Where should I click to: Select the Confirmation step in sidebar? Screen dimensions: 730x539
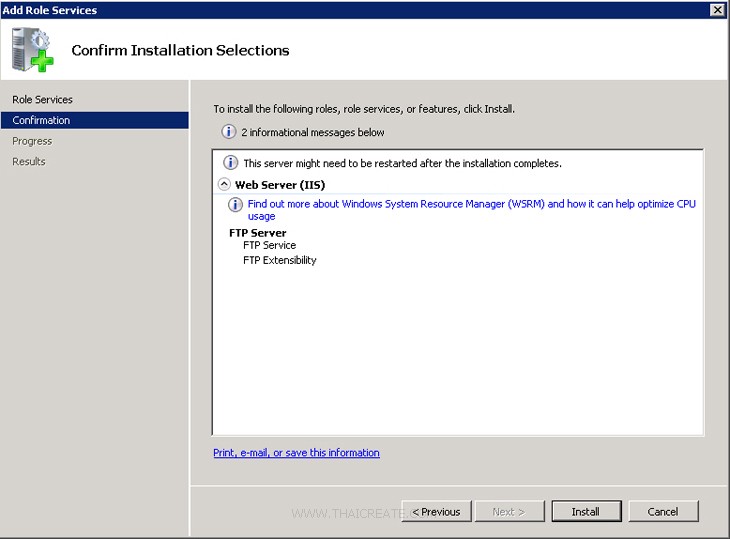95,120
